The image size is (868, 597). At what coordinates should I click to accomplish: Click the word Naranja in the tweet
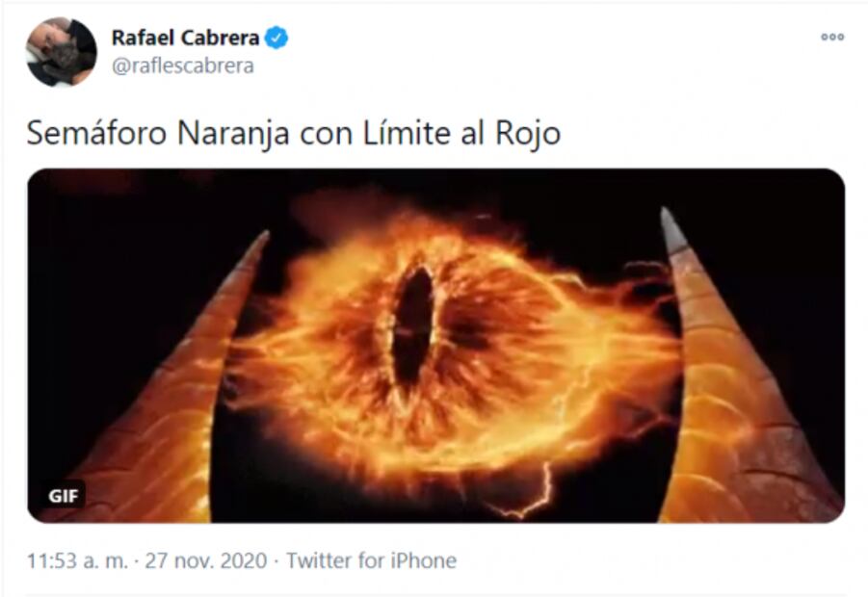[x=233, y=135]
